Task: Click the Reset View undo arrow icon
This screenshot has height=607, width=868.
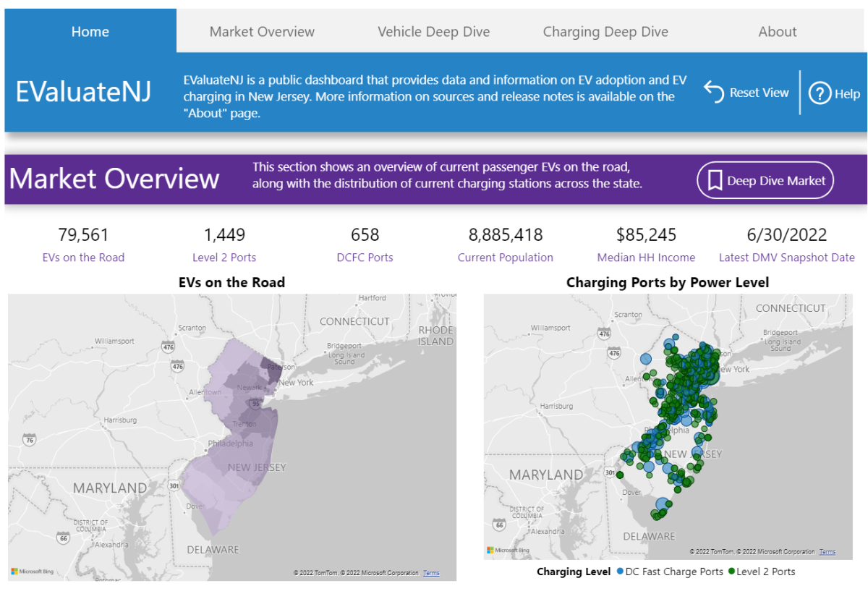Action: click(x=714, y=93)
